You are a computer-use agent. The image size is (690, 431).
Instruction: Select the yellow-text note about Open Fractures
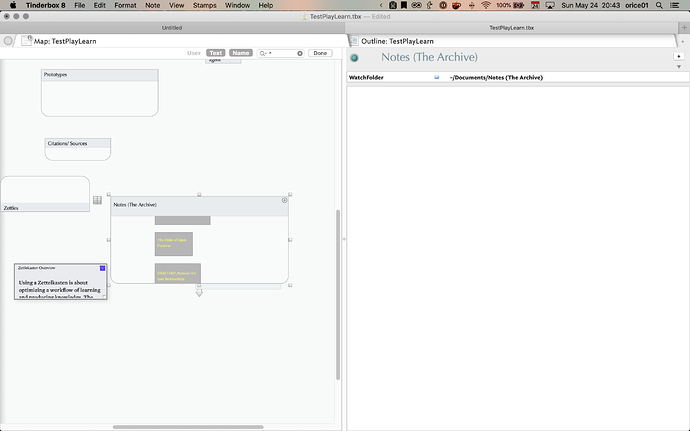click(x=173, y=243)
